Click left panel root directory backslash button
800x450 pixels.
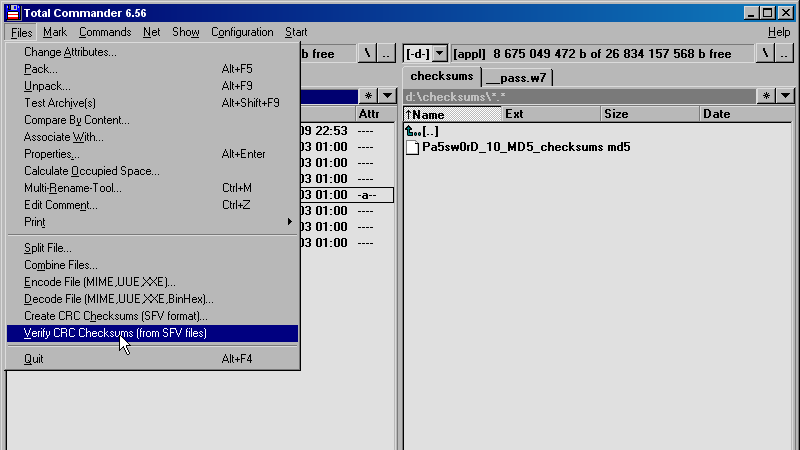point(367,54)
